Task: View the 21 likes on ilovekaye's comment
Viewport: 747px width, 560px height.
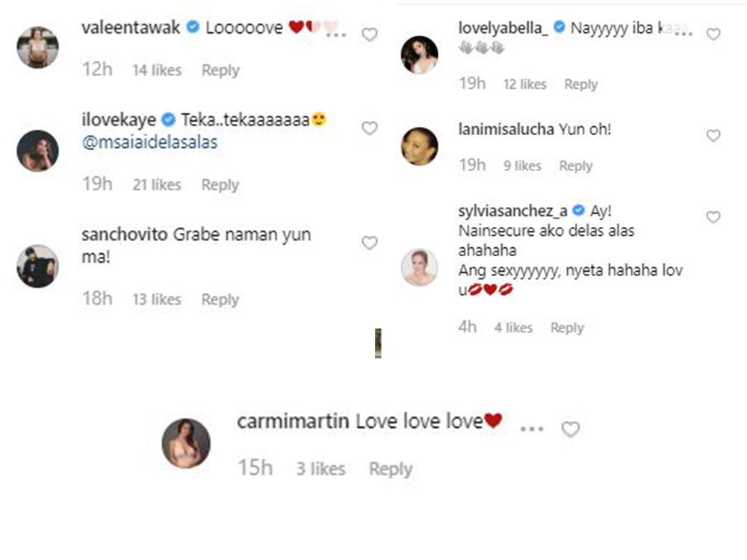Action: point(157,184)
